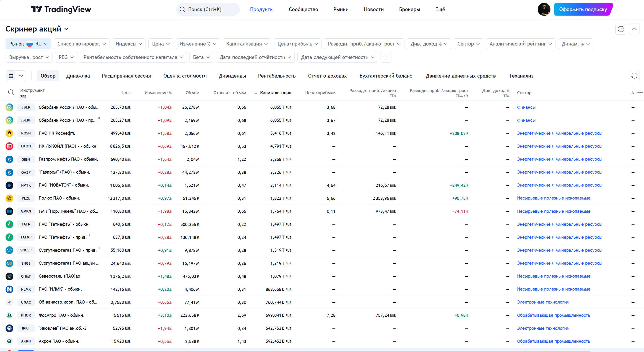
Task: Open the Рынки menu
Action: (x=341, y=9)
